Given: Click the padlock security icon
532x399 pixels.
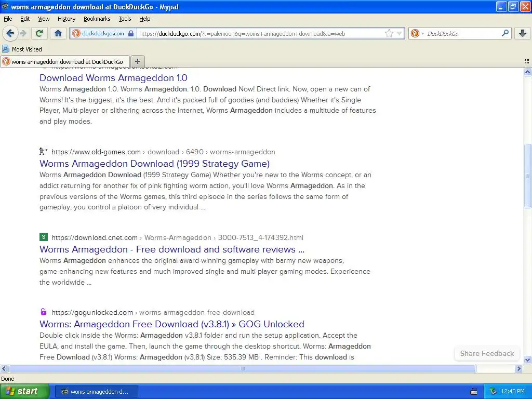Looking at the screenshot, I should pyautogui.click(x=131, y=33).
